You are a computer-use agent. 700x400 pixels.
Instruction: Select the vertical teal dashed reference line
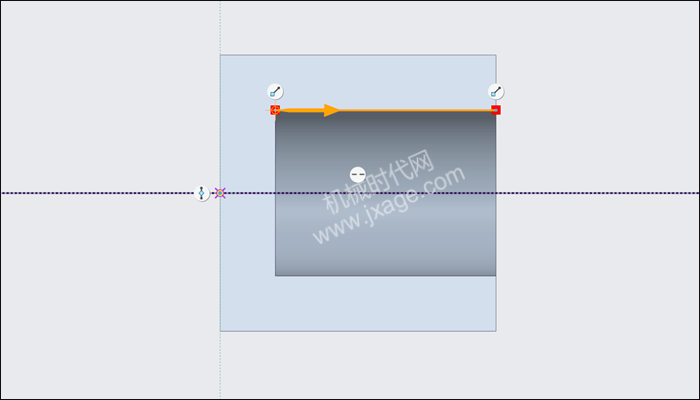tap(220, 28)
